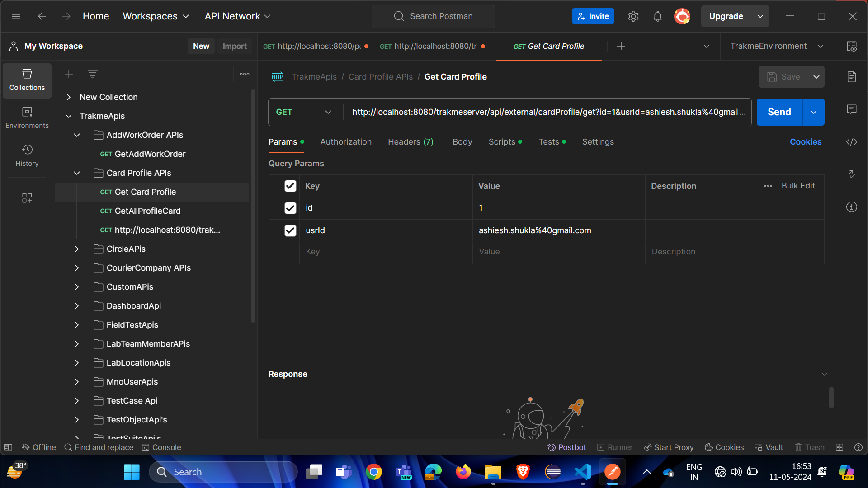868x488 pixels.
Task: Click the New button in workspace
Action: pyautogui.click(x=201, y=46)
